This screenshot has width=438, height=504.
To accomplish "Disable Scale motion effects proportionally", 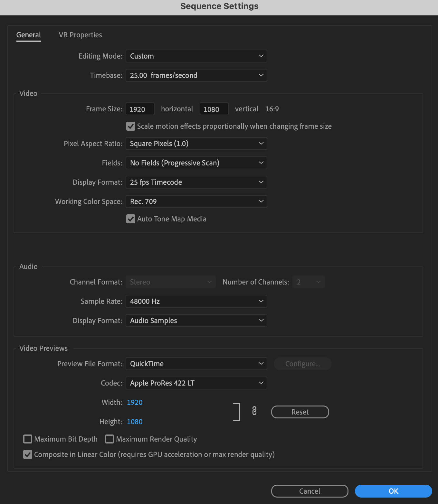I will click(x=130, y=126).
